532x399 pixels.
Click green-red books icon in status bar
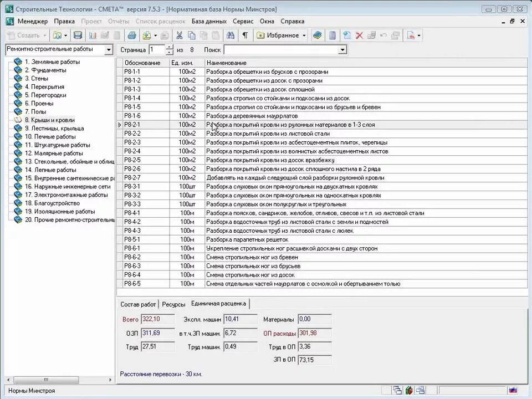[x=409, y=390]
